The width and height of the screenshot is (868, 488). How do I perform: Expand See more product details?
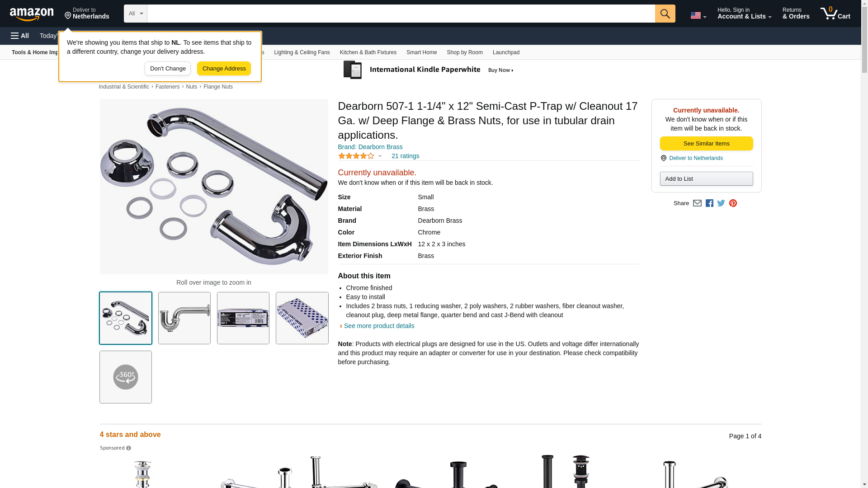(379, 326)
